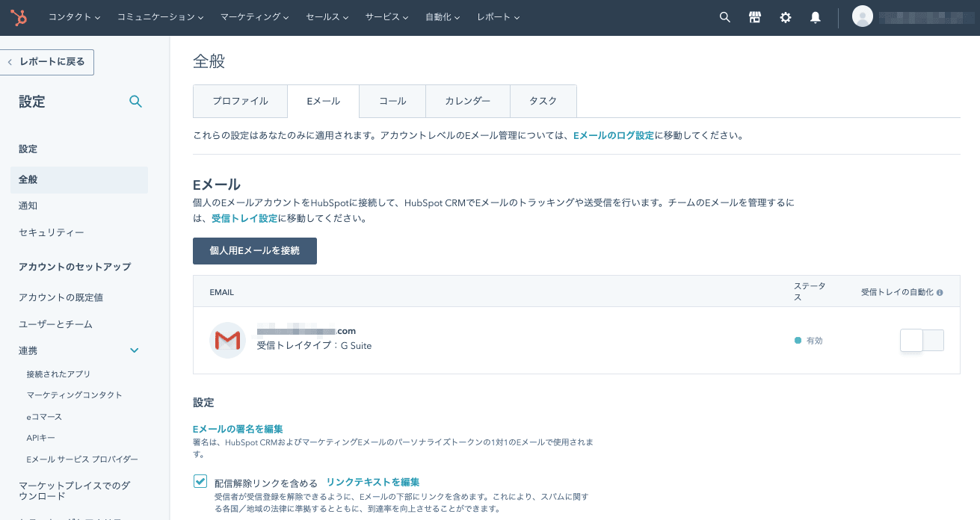The height and width of the screenshot is (520, 980).
Task: Open マーケットプレイスでのダウンロード sidebar item
Action: [74, 490]
